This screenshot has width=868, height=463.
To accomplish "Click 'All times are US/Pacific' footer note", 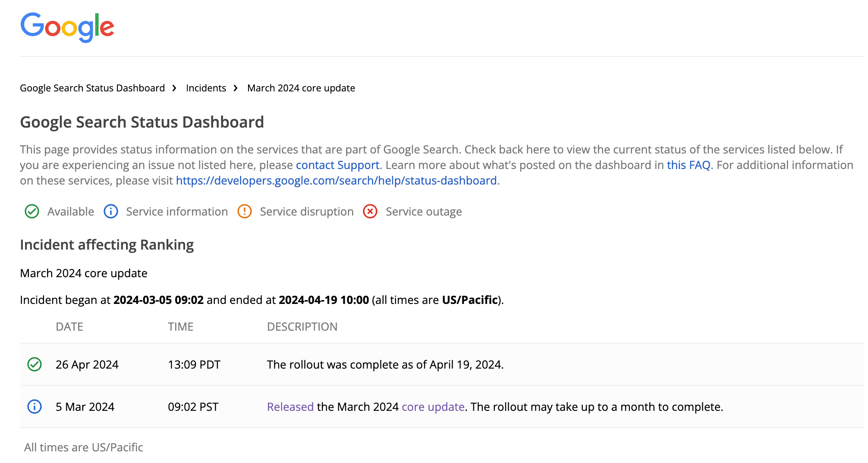I will 84,447.
